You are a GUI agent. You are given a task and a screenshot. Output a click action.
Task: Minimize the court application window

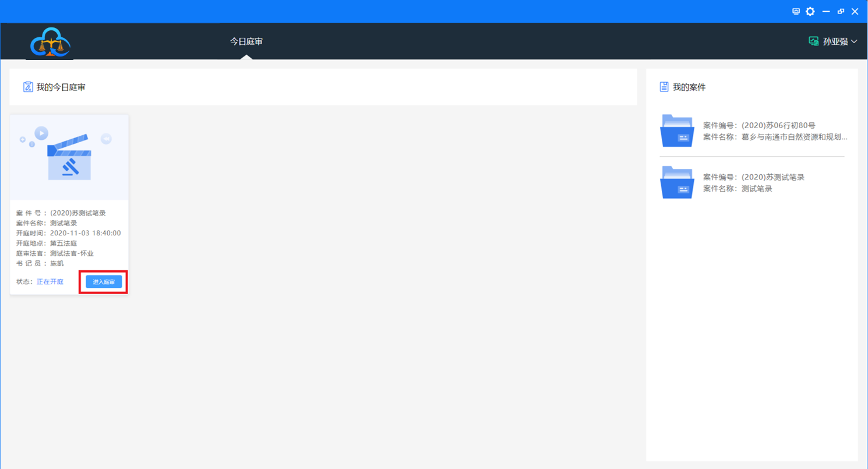pyautogui.click(x=826, y=12)
